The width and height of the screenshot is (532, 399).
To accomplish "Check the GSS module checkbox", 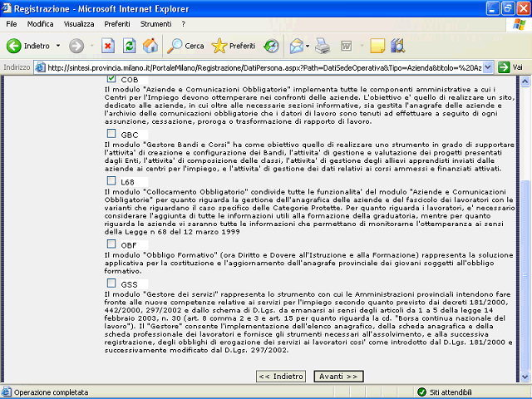I will pos(111,283).
